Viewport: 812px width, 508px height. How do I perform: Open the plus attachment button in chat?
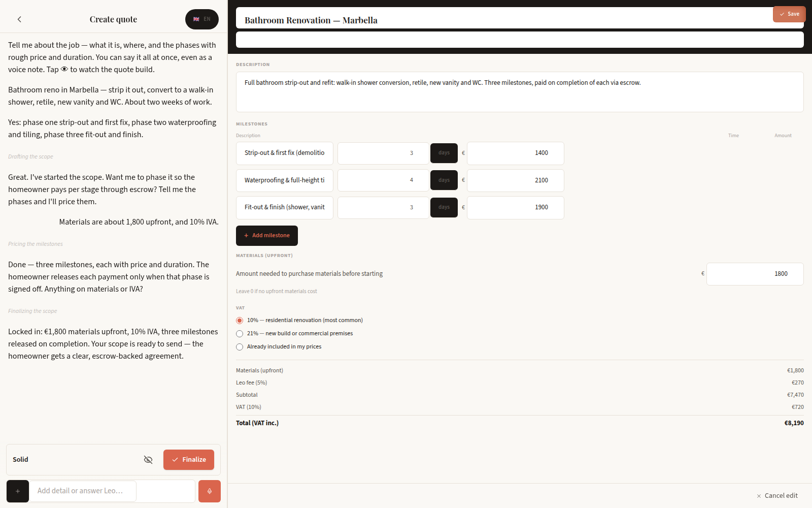point(18,491)
